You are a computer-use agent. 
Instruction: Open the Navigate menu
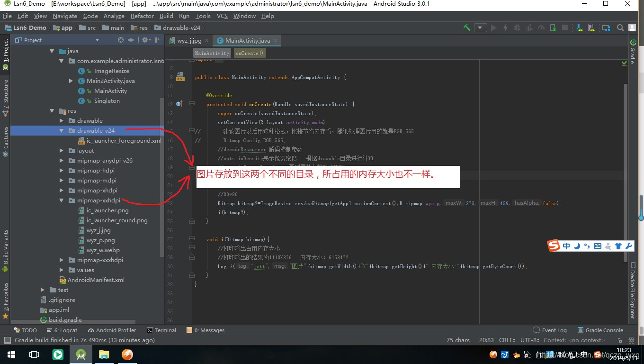[64, 16]
